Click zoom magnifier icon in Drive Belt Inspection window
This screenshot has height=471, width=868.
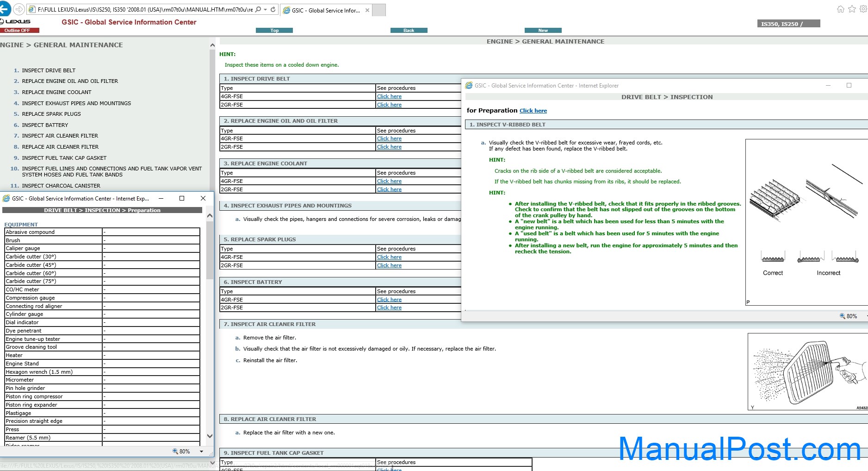coord(842,316)
